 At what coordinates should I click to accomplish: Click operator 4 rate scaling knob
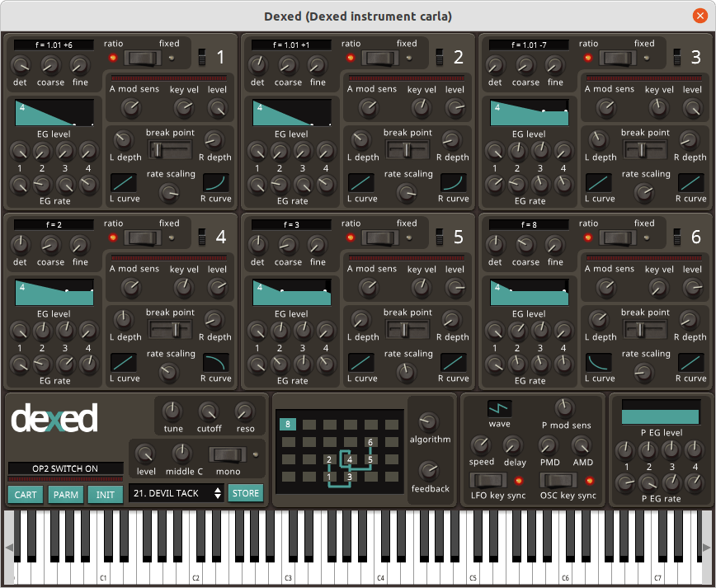tap(169, 373)
